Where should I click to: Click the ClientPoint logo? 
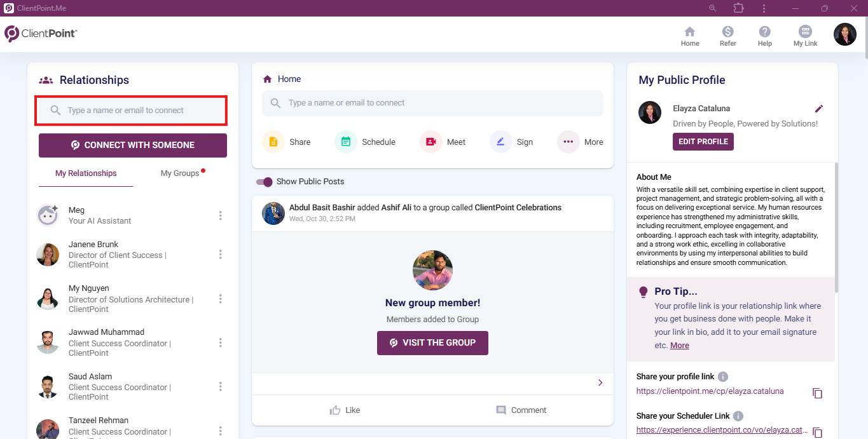click(x=41, y=34)
